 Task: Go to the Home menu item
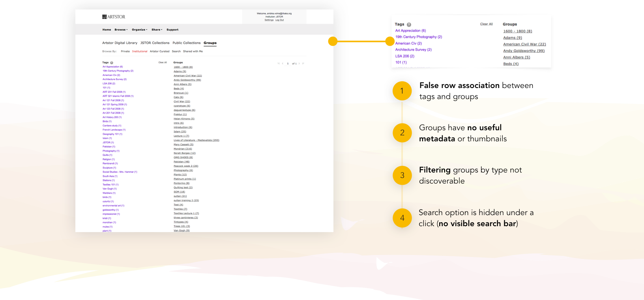pyautogui.click(x=107, y=30)
